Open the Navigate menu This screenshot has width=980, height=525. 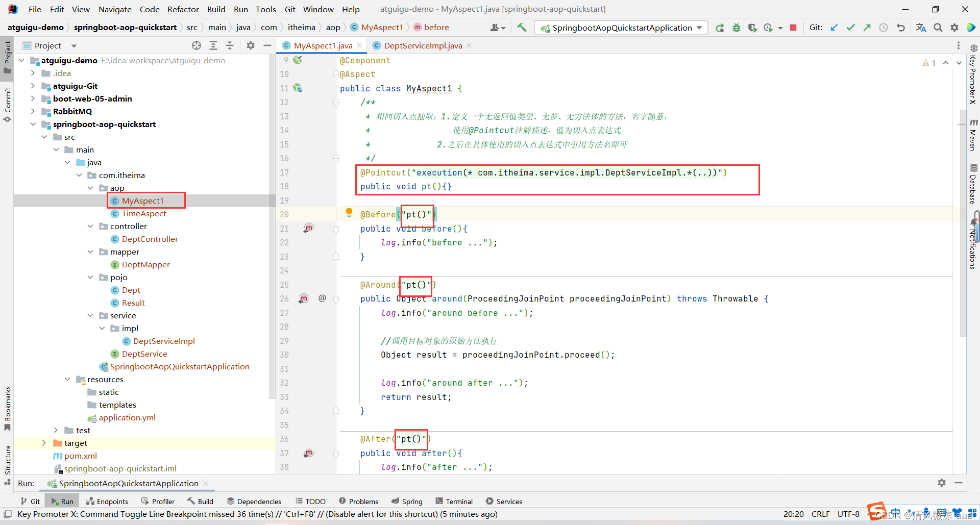115,9
